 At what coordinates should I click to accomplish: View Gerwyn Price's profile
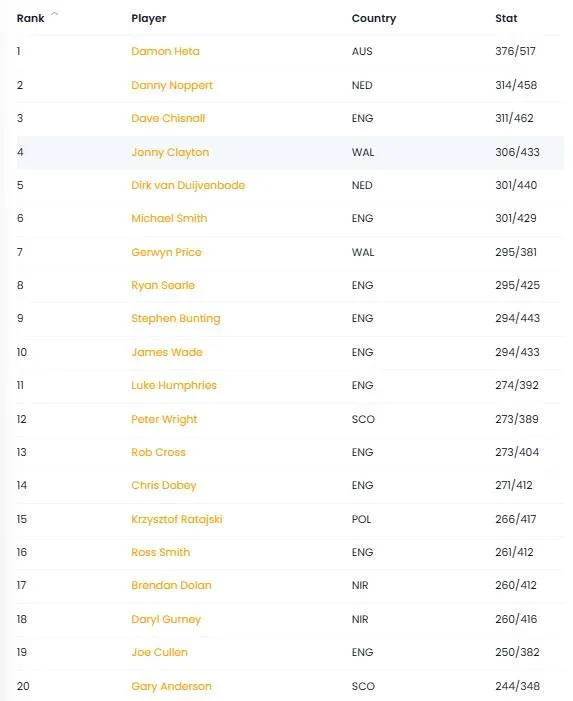tap(166, 253)
